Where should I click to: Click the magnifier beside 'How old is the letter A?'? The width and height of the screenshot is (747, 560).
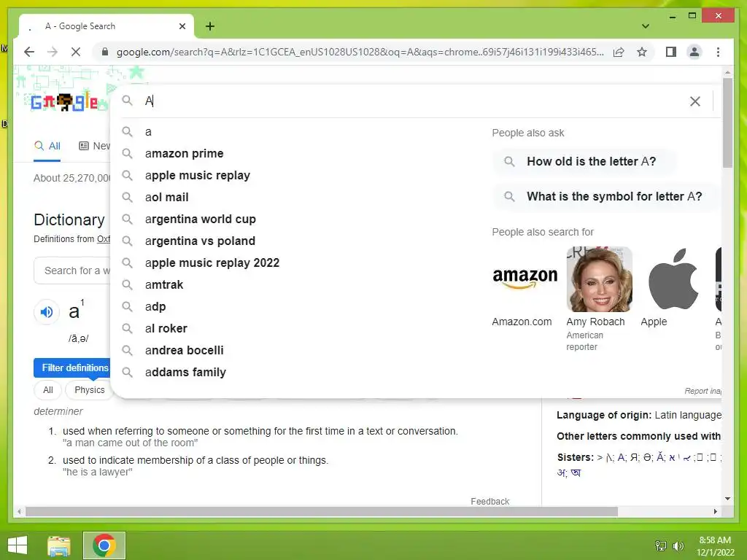509,161
